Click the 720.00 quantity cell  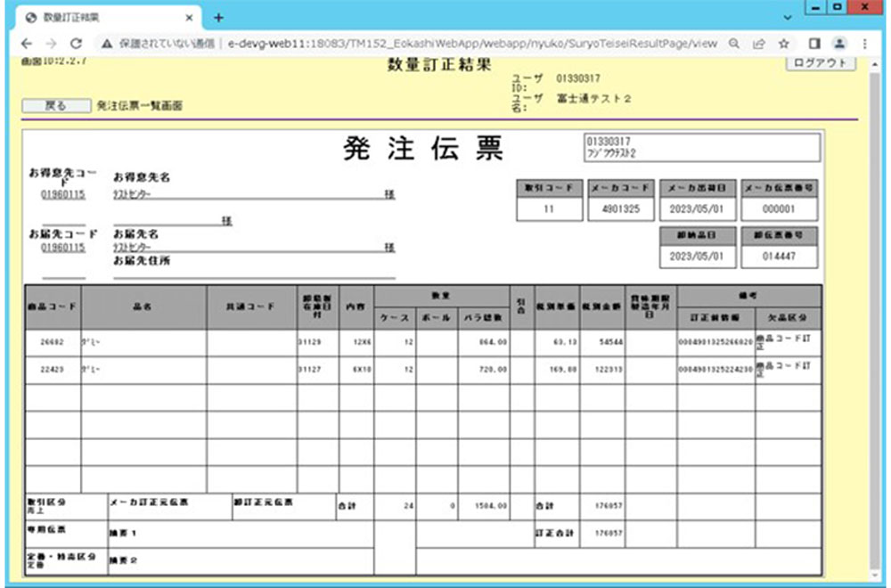point(484,370)
